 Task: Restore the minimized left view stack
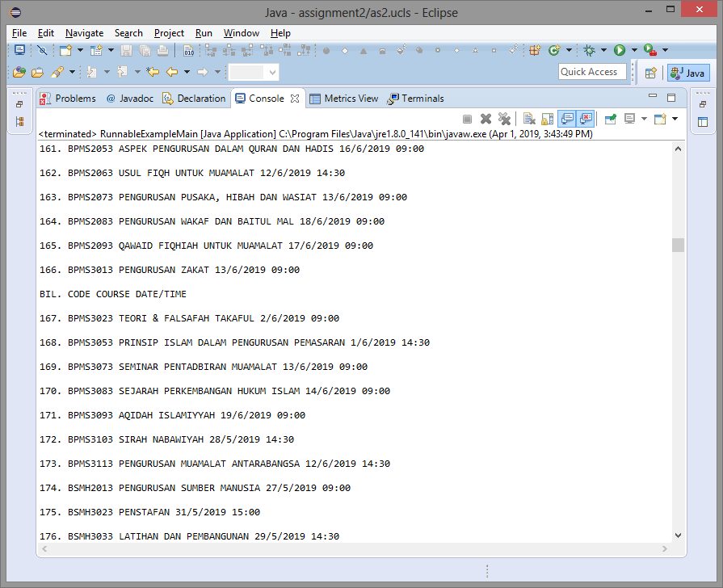point(19,104)
